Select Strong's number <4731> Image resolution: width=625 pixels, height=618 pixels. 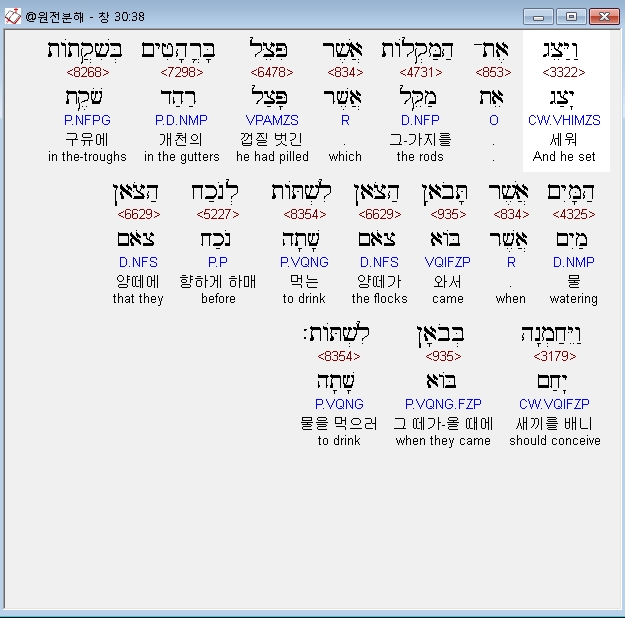pos(421,72)
